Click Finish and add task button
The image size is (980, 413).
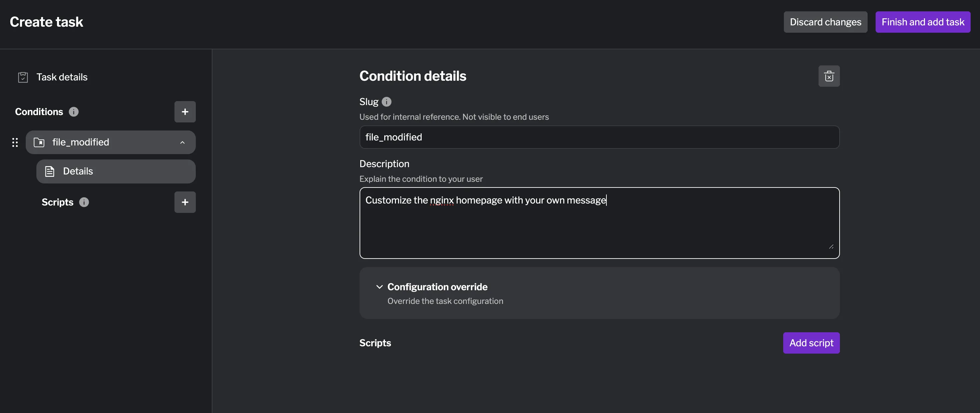coord(923,22)
